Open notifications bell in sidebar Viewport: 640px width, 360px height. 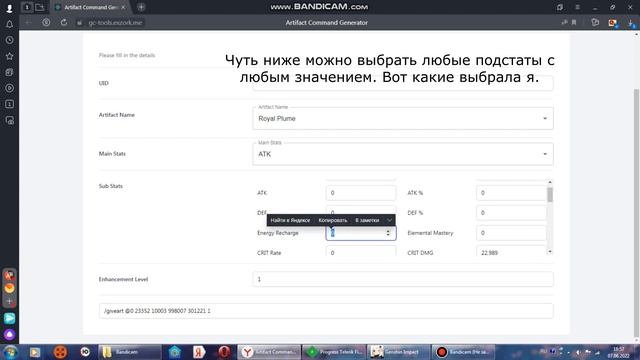click(x=9, y=24)
